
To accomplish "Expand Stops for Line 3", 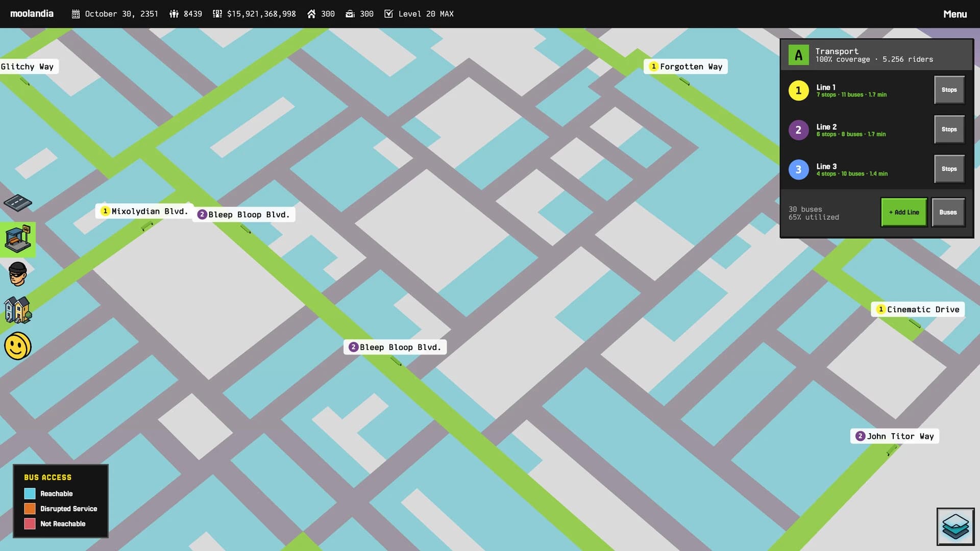I will [x=949, y=169].
